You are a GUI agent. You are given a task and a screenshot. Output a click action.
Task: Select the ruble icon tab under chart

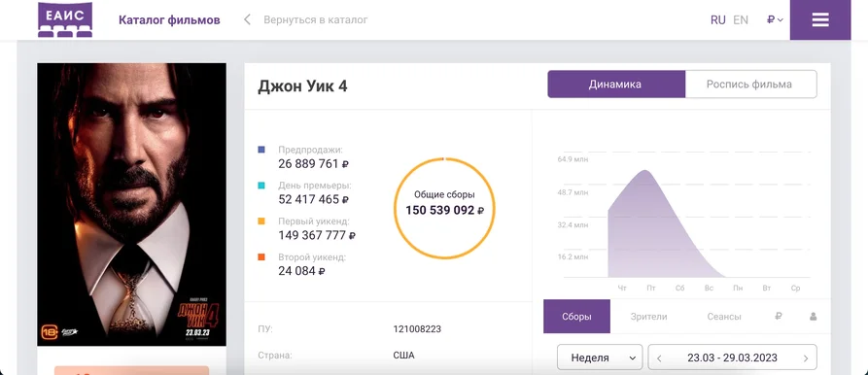[779, 317]
